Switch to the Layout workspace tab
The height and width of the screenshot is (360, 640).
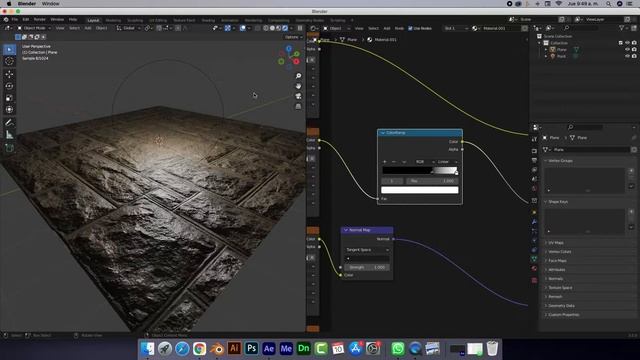pos(93,20)
